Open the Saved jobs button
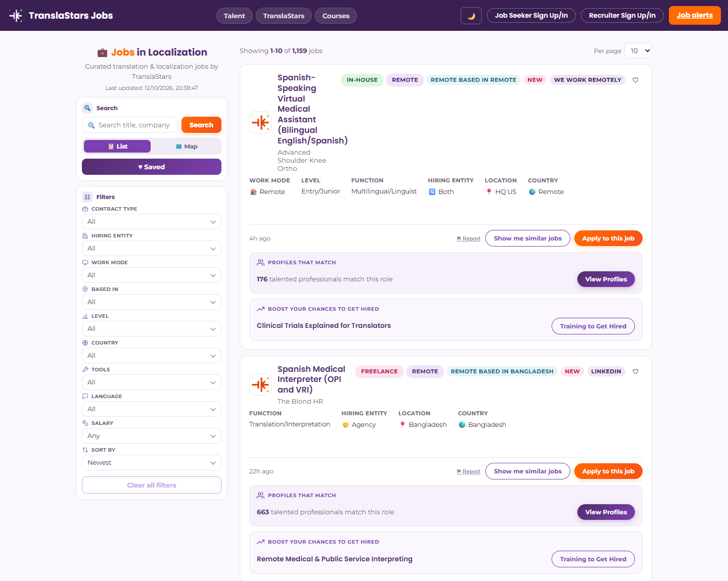Viewport: 728px width, 581px height. [152, 167]
